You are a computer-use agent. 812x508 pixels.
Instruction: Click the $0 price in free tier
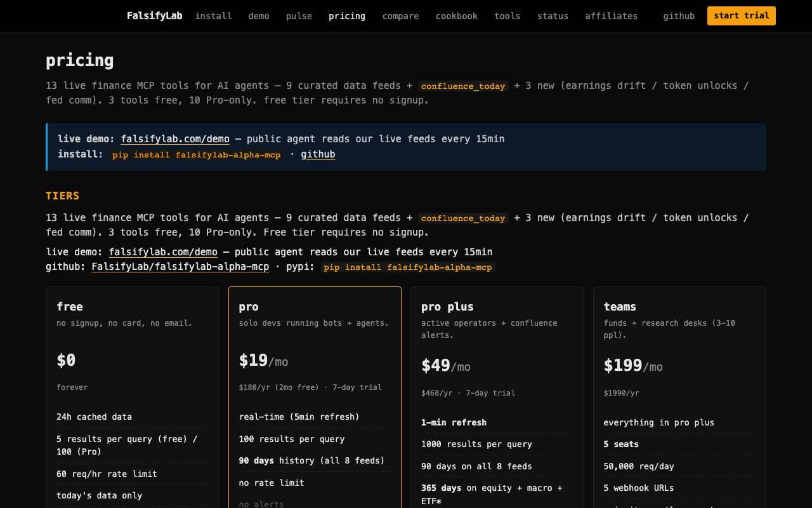pos(66,360)
